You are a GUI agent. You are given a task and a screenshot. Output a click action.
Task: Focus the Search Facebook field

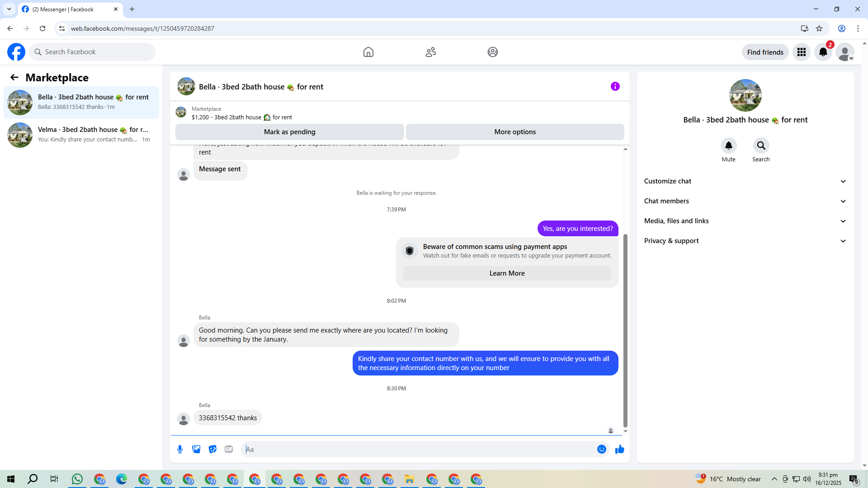[92, 52]
